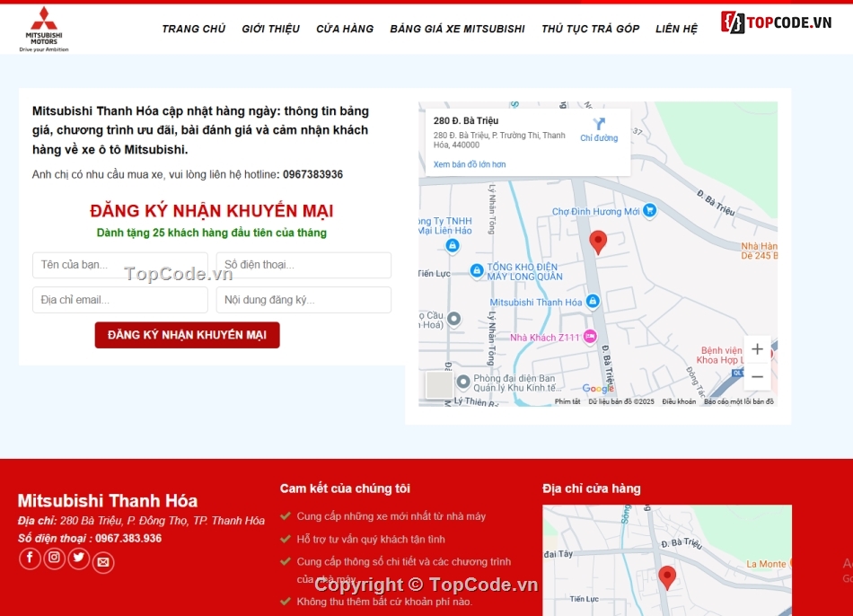Click the Mitsubishi Thanh Hóa footer heading
Image resolution: width=853 pixels, height=616 pixels.
point(108,501)
